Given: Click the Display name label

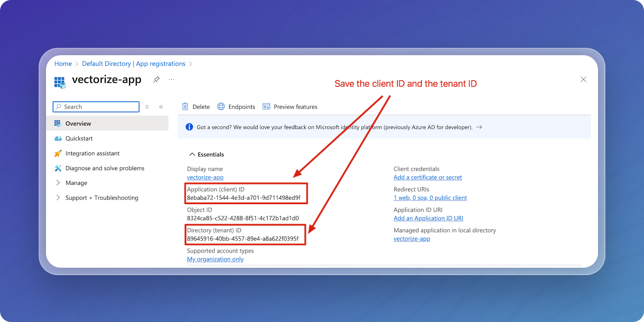Looking at the screenshot, I should click(x=205, y=169).
